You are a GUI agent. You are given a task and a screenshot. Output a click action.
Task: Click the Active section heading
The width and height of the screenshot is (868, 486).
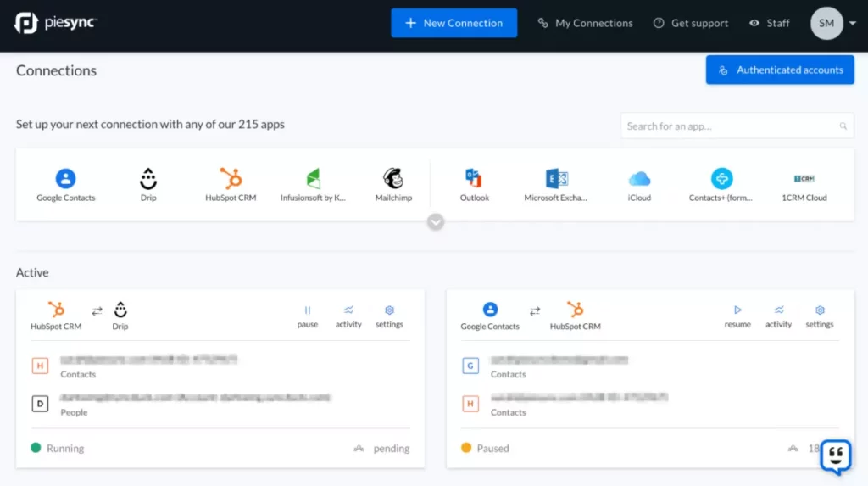click(32, 272)
